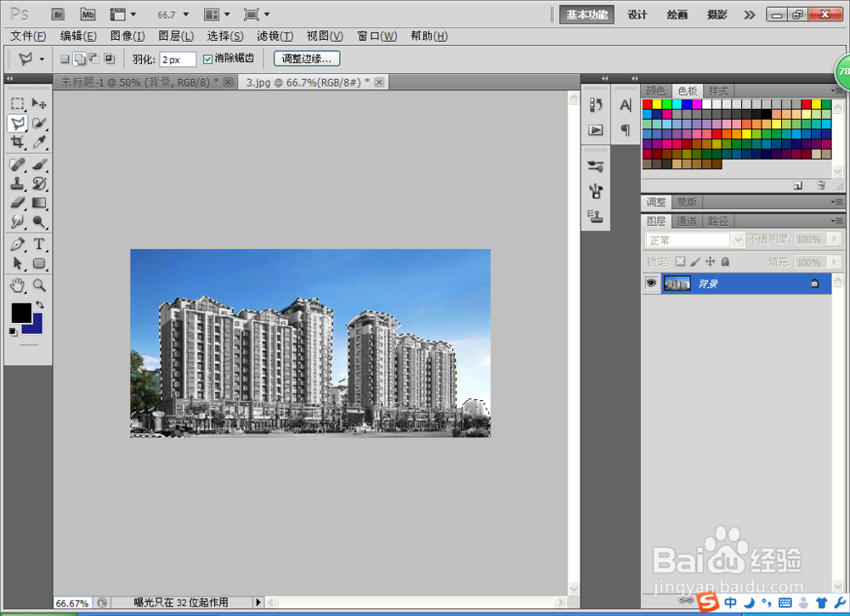Image resolution: width=850 pixels, height=616 pixels.
Task: Click the black foreground color swatch
Action: coord(20,311)
